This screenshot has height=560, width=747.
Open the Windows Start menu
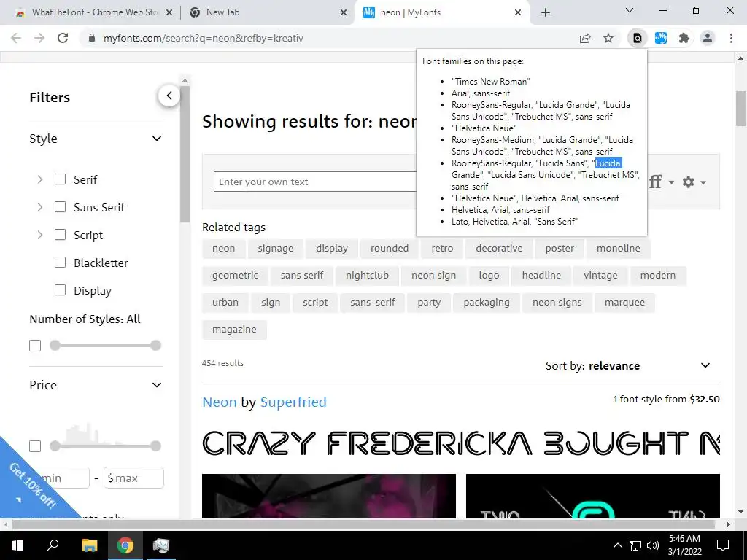(18, 545)
